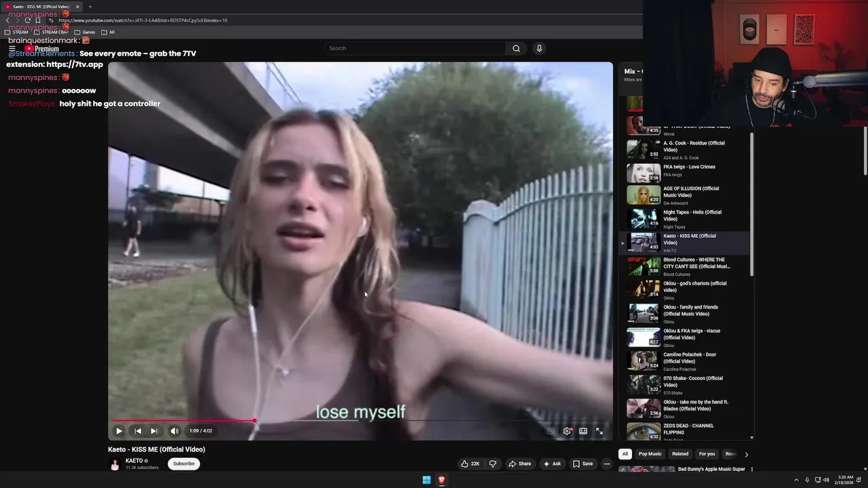Open the 7tv.app link in chat overlay
The height and width of the screenshot is (488, 868).
[75, 64]
